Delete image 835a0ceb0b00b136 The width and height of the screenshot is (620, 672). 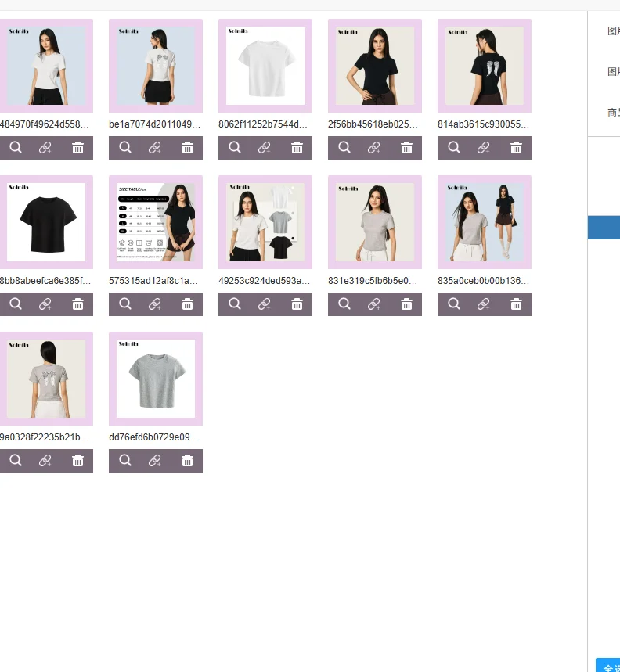pos(516,304)
